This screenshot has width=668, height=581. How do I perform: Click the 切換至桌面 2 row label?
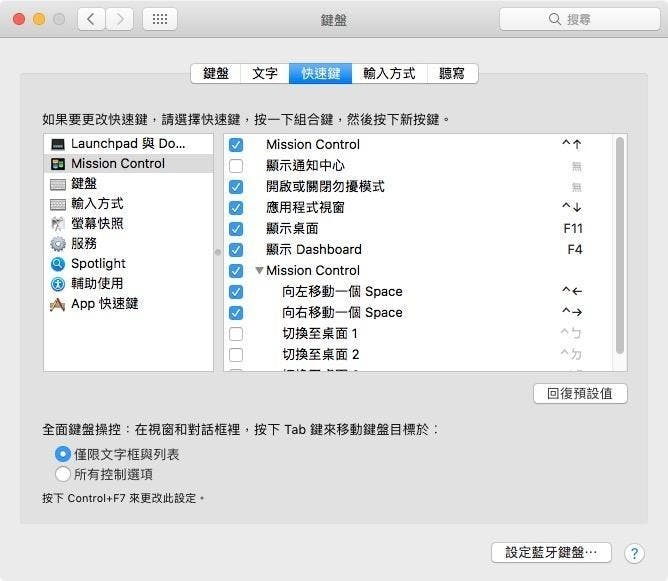[x=321, y=354]
